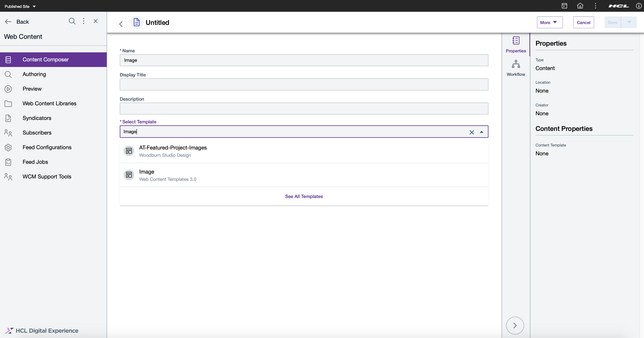Open Authoring from the sidebar
This screenshot has width=644, height=338.
point(53,74)
